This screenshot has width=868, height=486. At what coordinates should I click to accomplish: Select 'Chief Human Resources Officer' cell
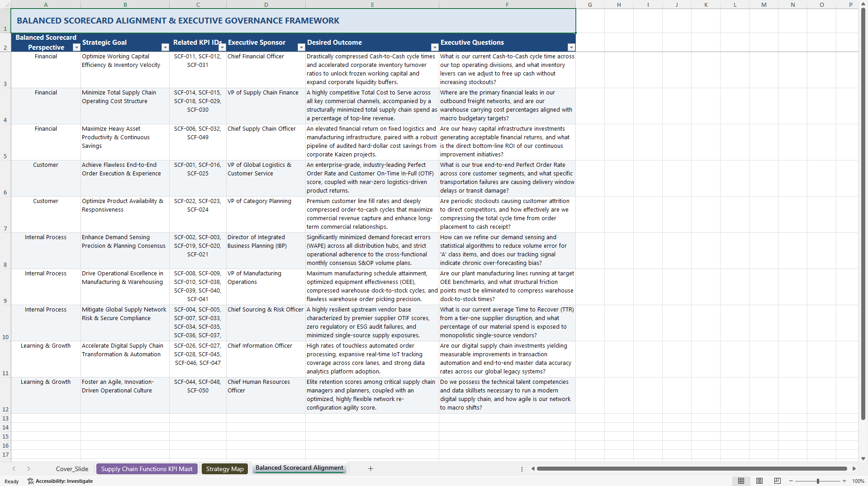266,395
